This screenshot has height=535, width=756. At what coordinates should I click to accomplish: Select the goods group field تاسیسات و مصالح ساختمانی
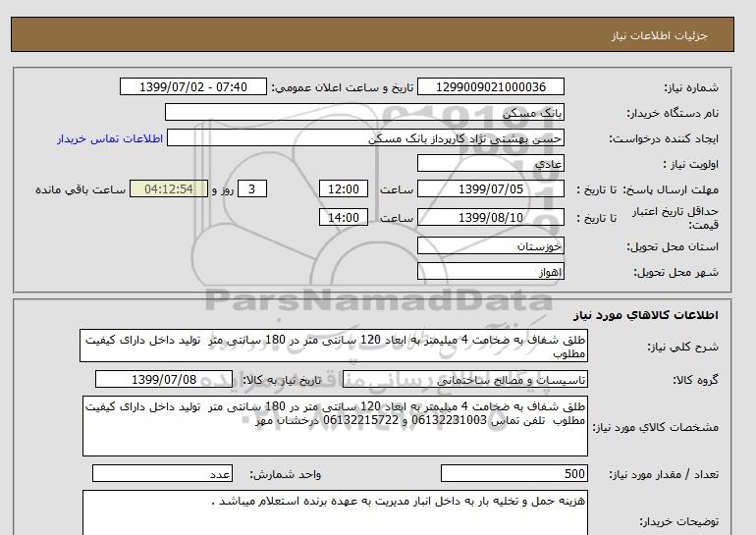tap(503, 379)
